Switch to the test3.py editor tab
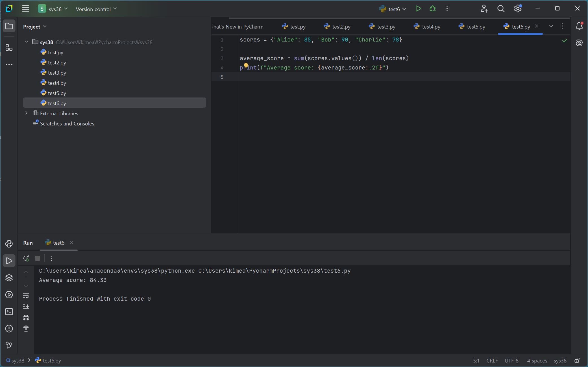 coord(386,27)
